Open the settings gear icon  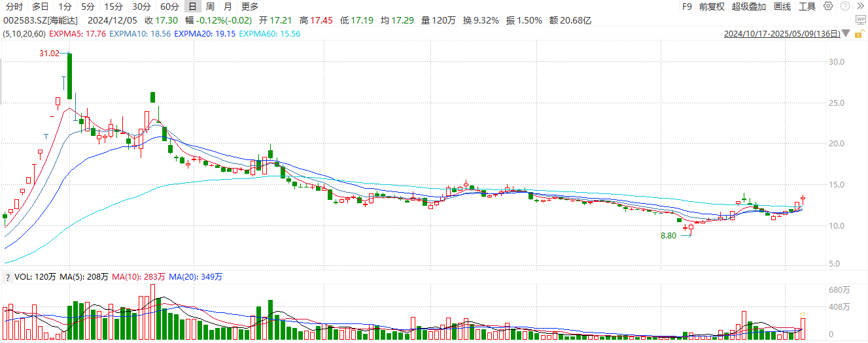point(828,7)
